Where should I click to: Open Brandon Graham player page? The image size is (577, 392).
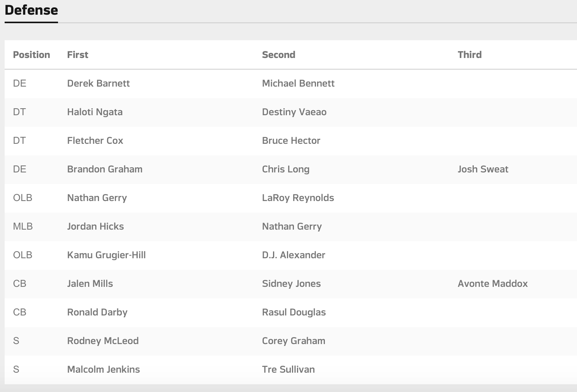(105, 169)
